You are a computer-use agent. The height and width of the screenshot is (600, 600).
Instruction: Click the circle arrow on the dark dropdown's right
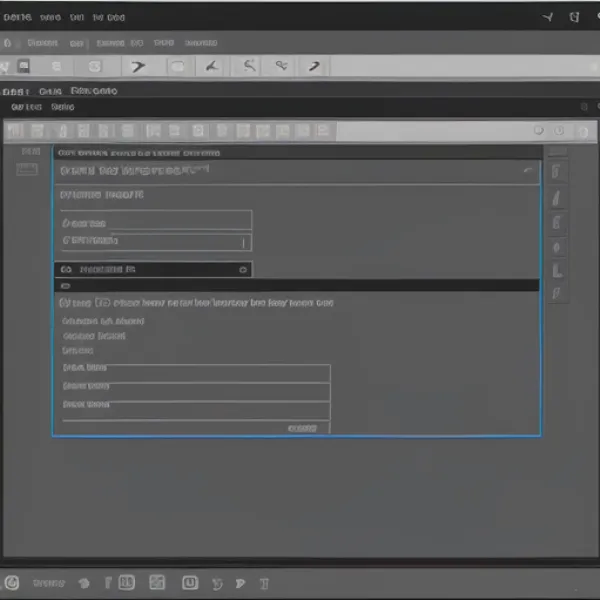(x=243, y=269)
